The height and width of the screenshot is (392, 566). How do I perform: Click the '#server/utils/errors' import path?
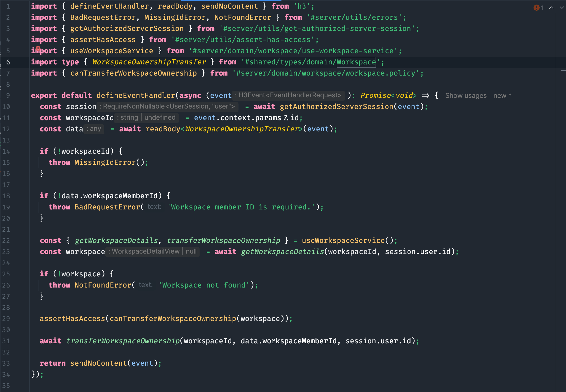(354, 17)
